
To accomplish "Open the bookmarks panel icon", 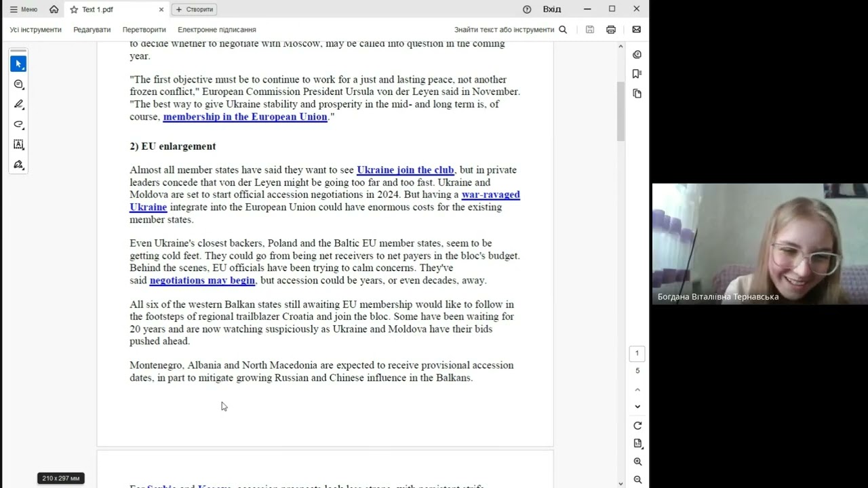I will tap(637, 74).
